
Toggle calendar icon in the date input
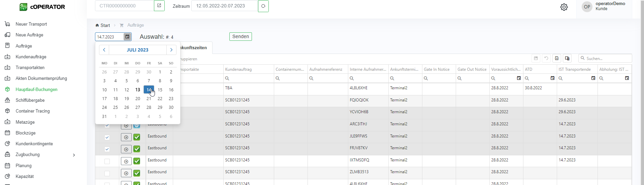click(x=127, y=37)
